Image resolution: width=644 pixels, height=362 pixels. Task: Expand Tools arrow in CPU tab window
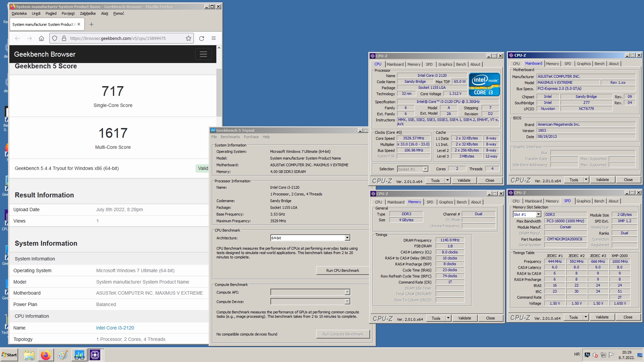coord(447,180)
